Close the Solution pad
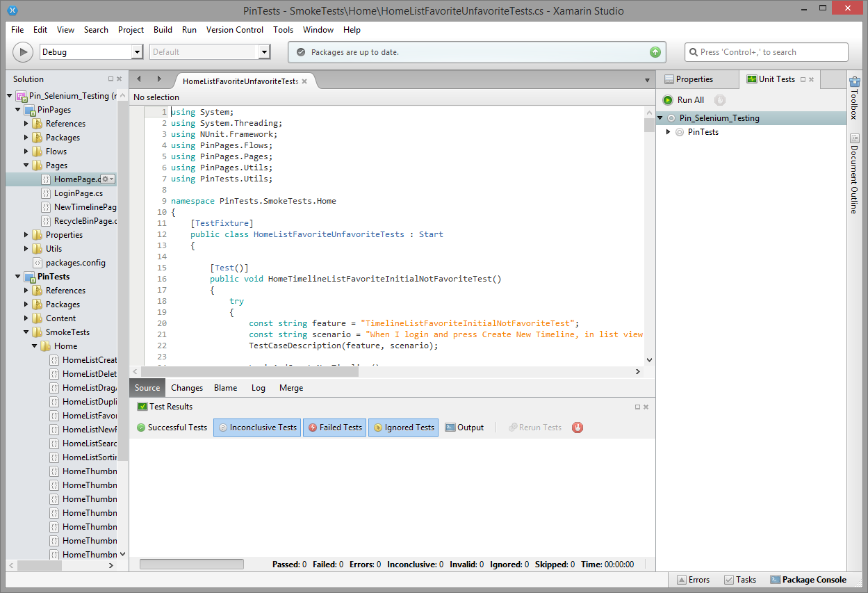This screenshot has height=593, width=868. tap(119, 79)
